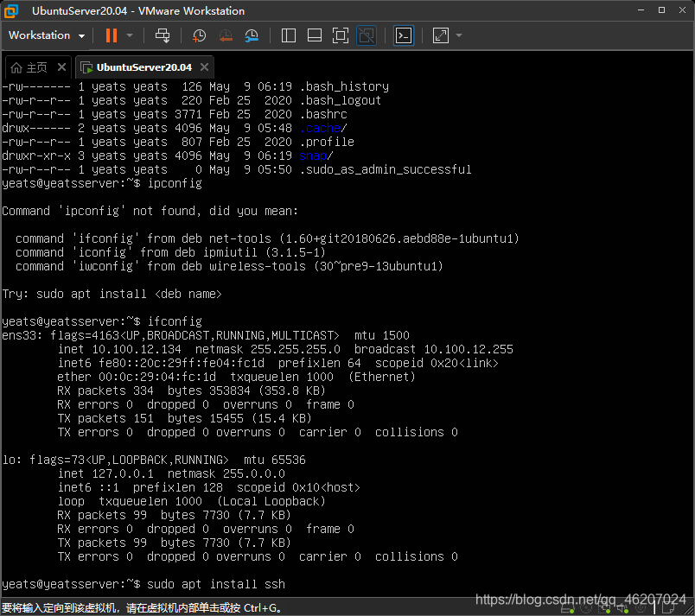The height and width of the screenshot is (616, 695).
Task: Click the message log status bar icon
Action: [667, 608]
